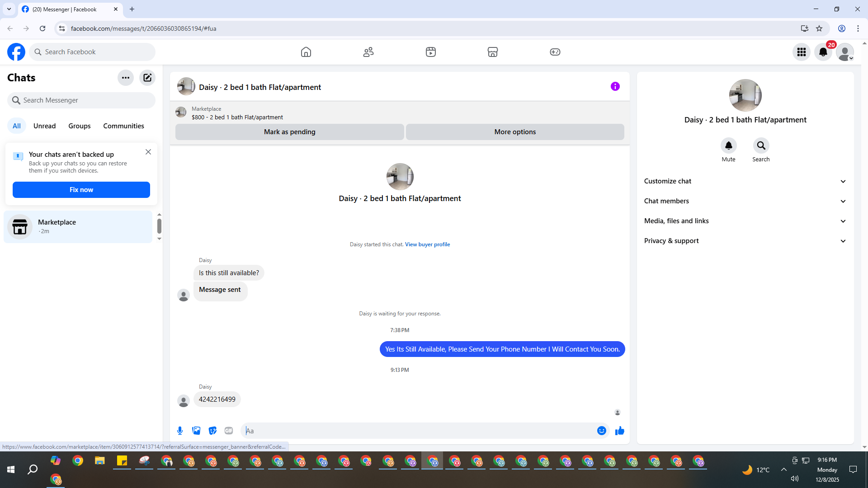Click the Aa message input box
868x488 pixels.
tap(418, 431)
